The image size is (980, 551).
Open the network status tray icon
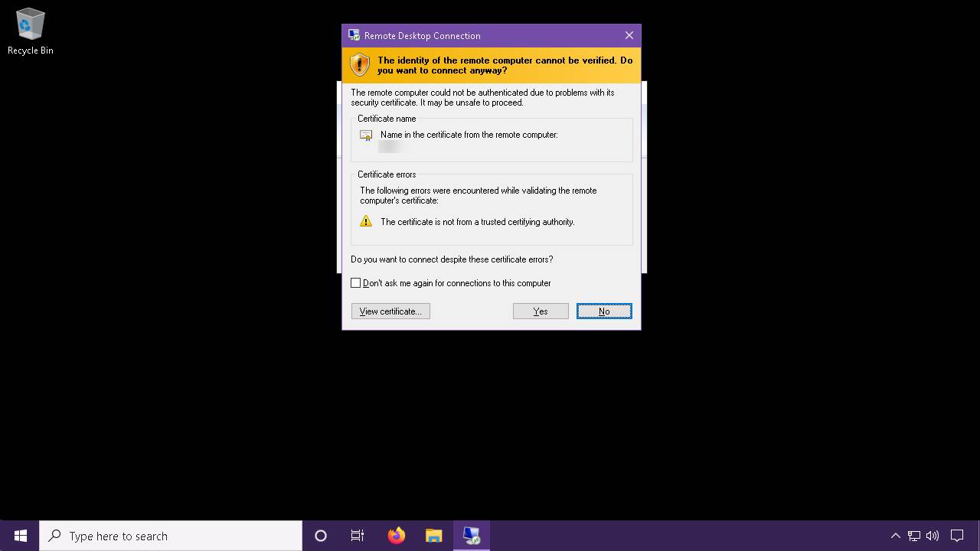[x=914, y=536]
